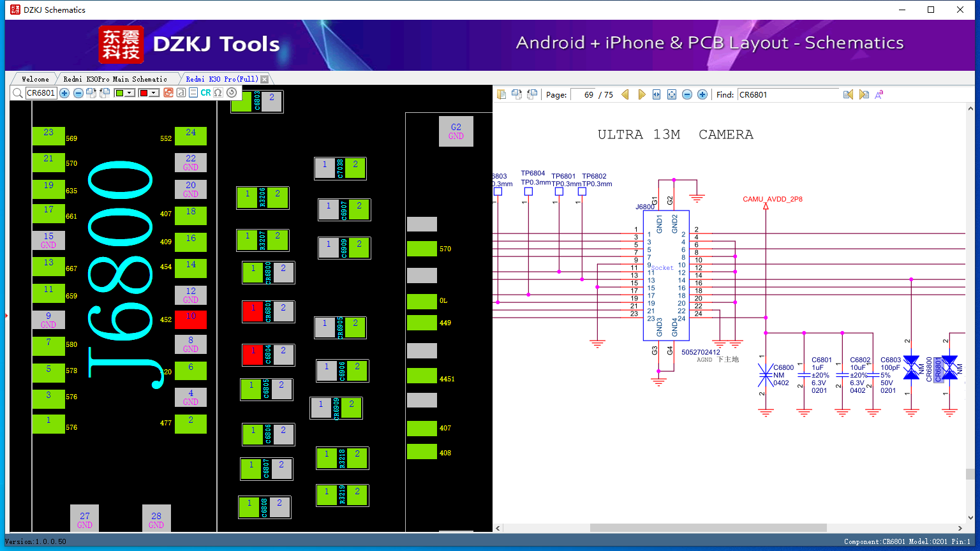Fit schematic page to width
980x551 pixels.
pyautogui.click(x=657, y=94)
